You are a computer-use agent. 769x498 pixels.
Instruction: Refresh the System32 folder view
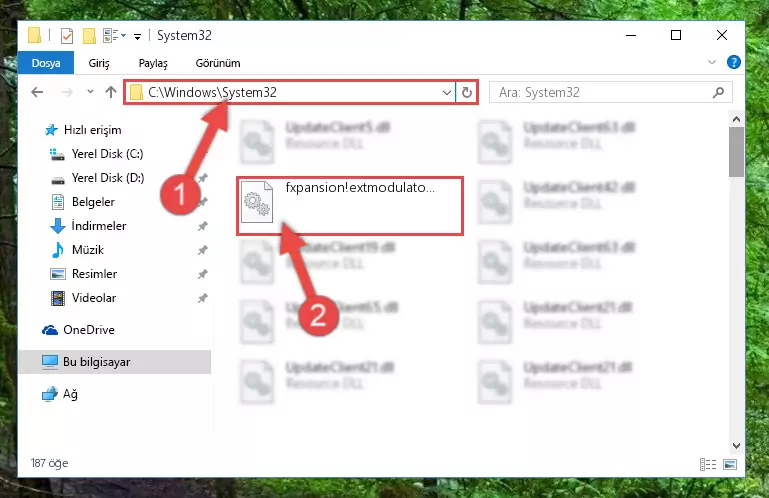tap(467, 92)
